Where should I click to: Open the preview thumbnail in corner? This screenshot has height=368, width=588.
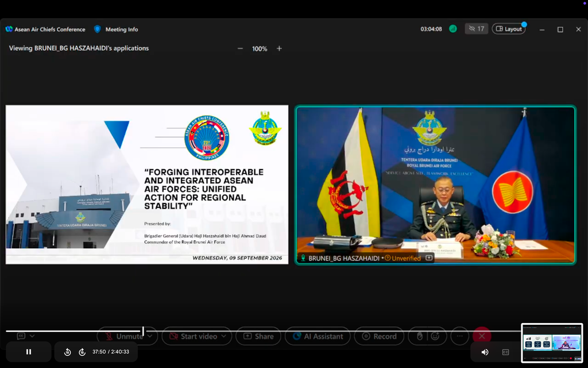pos(552,343)
